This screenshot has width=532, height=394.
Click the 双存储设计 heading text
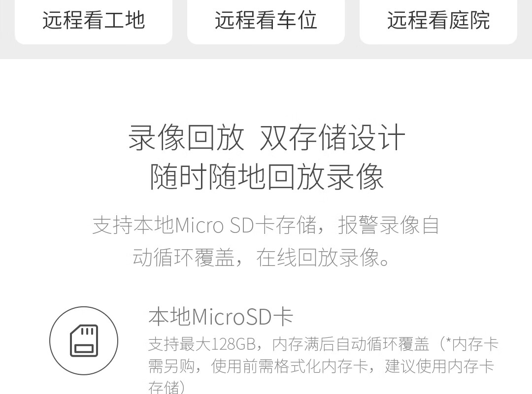(x=332, y=137)
